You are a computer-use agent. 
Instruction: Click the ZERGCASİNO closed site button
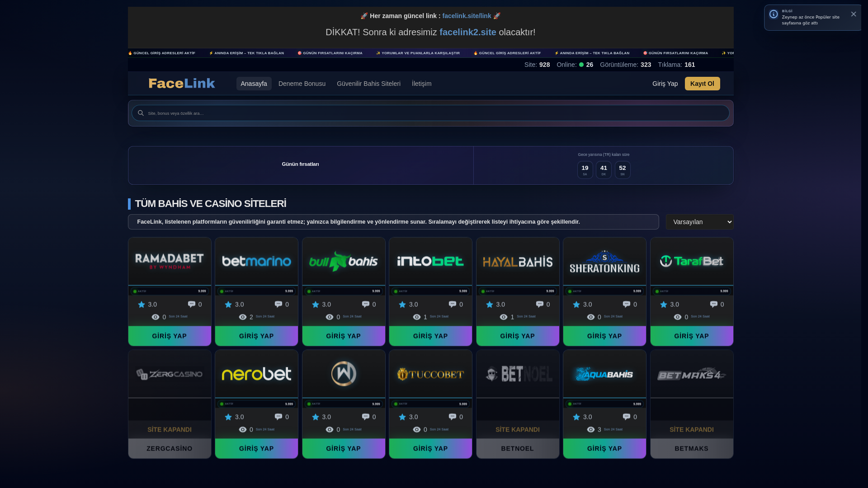click(x=170, y=449)
